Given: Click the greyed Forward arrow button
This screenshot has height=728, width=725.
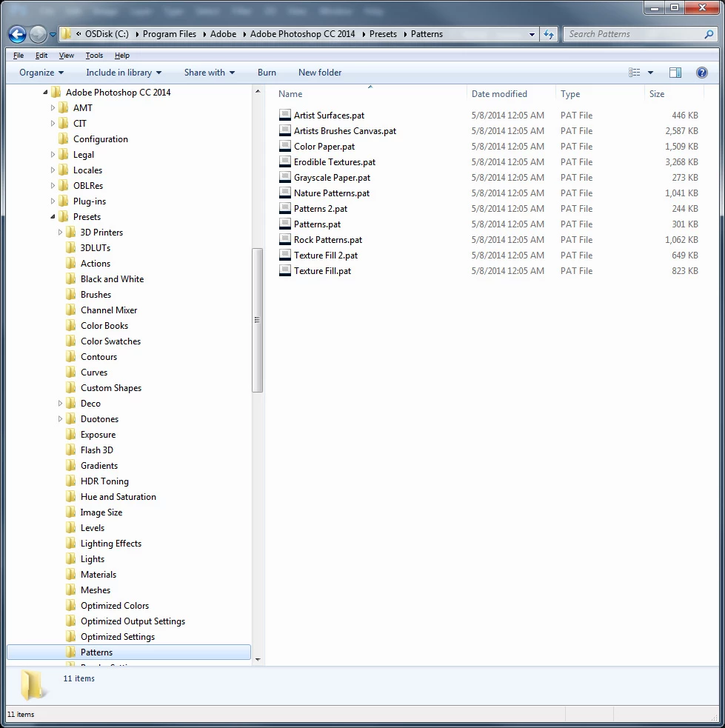Looking at the screenshot, I should 38,34.
